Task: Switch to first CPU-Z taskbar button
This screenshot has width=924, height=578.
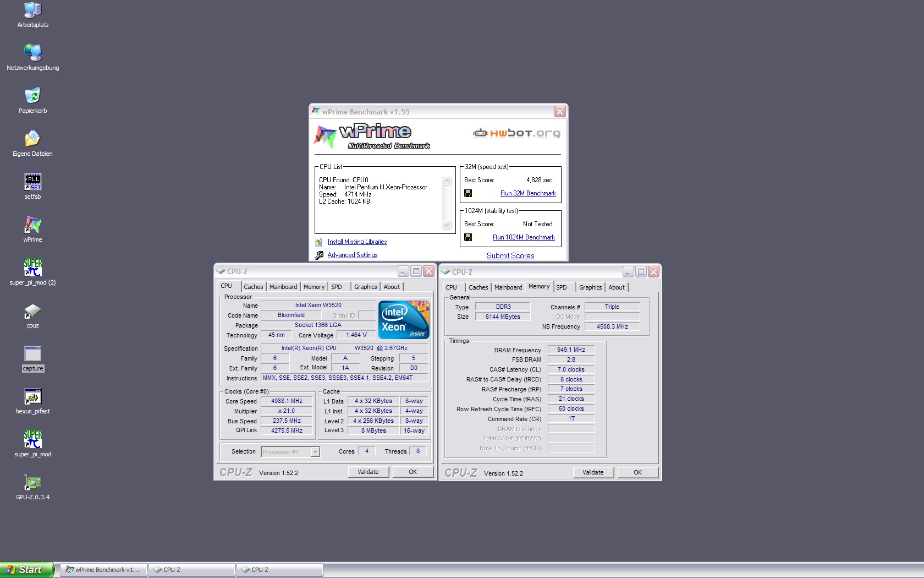Action: (x=191, y=570)
